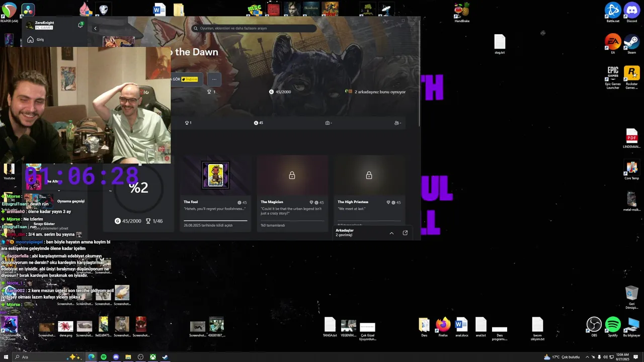This screenshot has width=644, height=362.
Task: Open anal.docx Word document
Action: click(461, 327)
